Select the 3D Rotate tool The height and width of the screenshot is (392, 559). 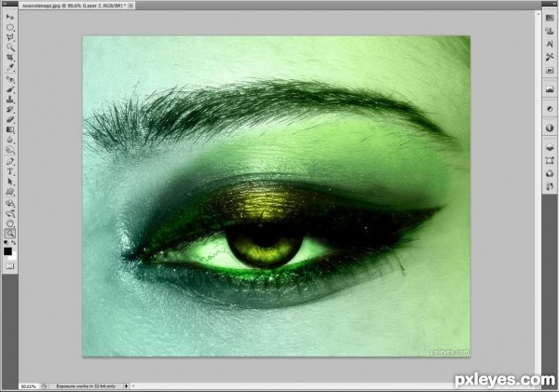pyautogui.click(x=10, y=203)
